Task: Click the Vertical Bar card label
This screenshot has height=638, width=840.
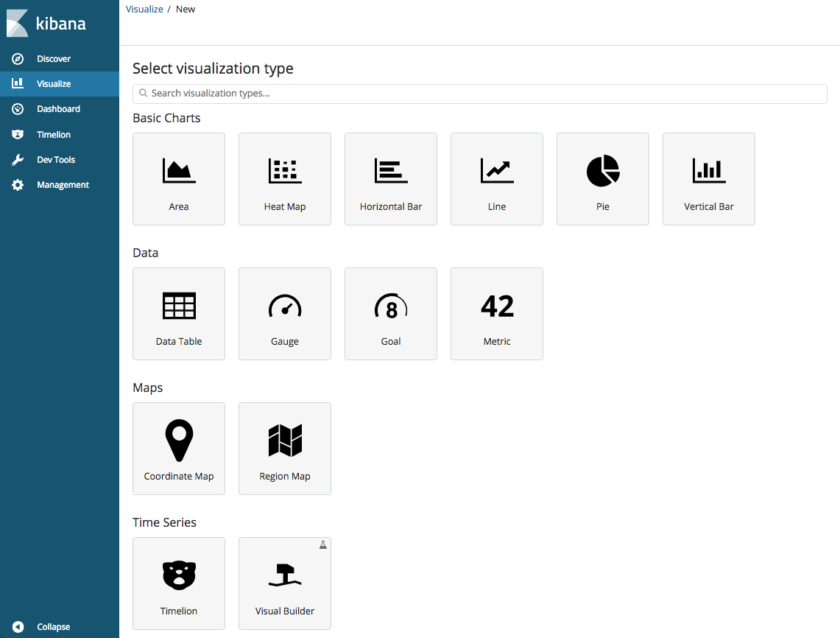Action: pos(709,206)
